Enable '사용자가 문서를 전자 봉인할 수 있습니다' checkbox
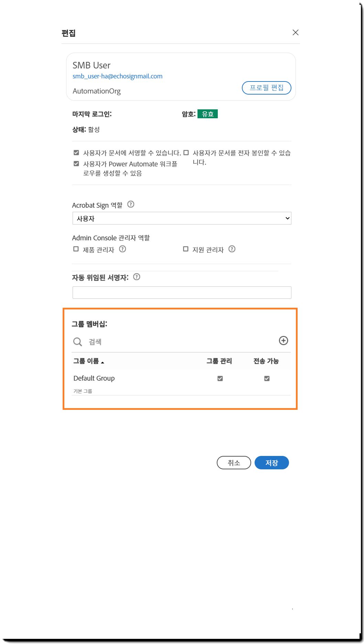This screenshot has width=364, height=644. (x=186, y=153)
